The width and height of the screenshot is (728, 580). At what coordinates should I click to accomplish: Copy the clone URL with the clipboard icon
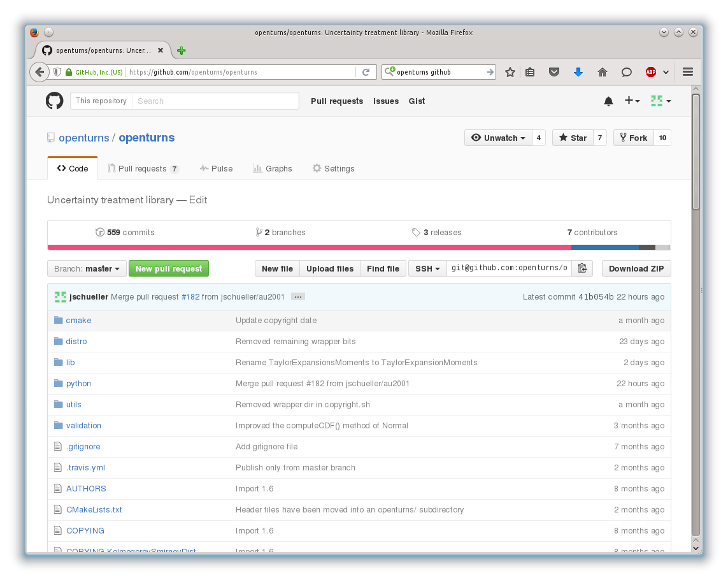(x=582, y=268)
